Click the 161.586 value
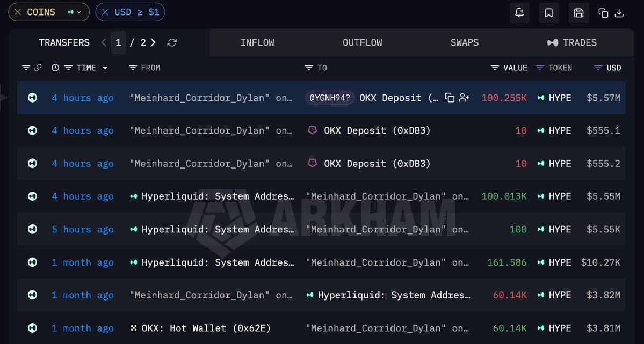This screenshot has height=344, width=644. click(x=507, y=262)
